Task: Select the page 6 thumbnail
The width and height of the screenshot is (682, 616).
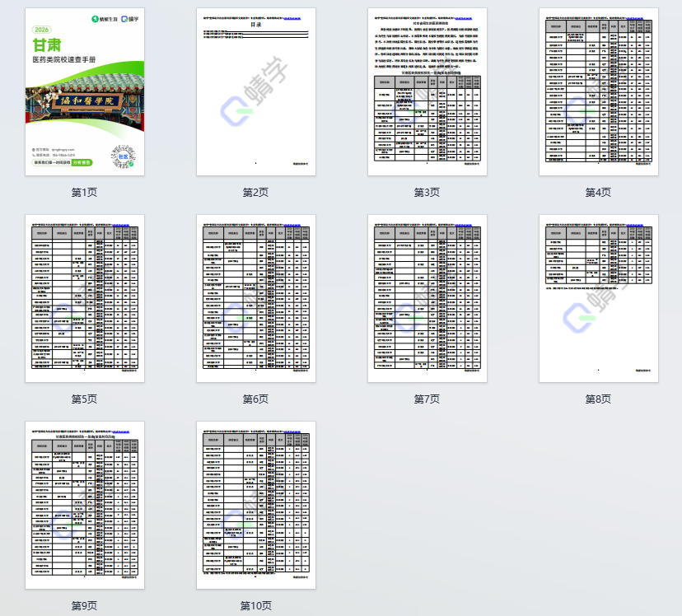Action: [x=256, y=298]
